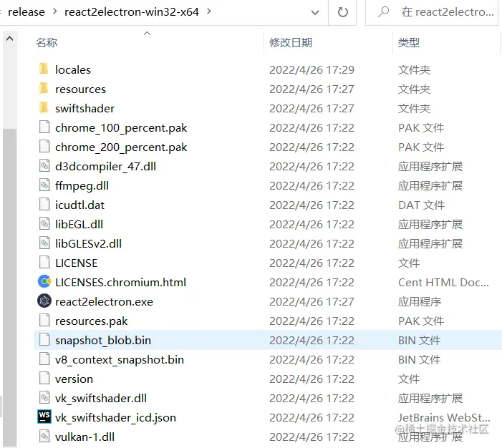Click the libGLESv2.dll file icon
The image size is (502, 448).
point(44,243)
